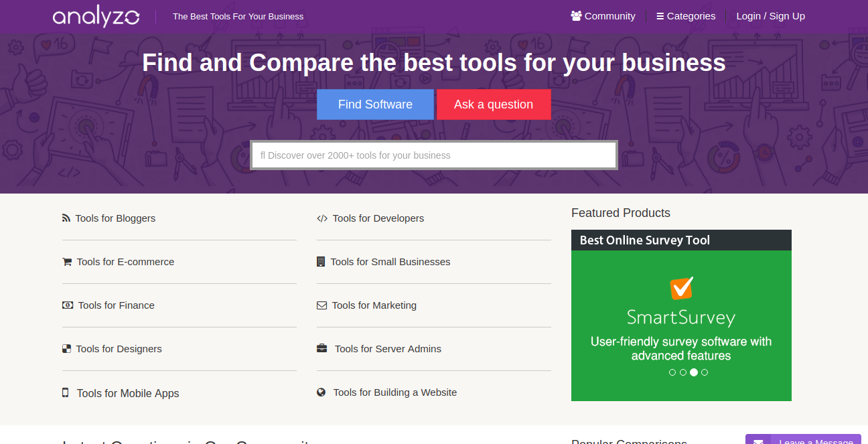
Task: Open Tools for Bloggers link
Action: click(x=115, y=218)
